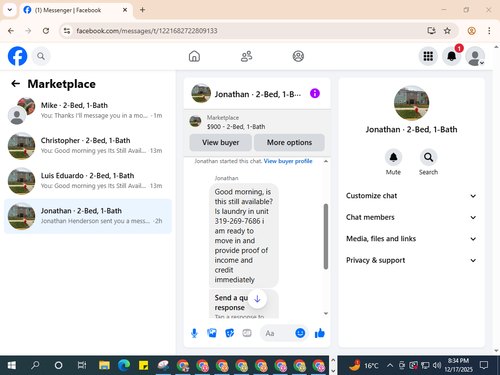500x375 pixels.
Task: Mute the Jonathan conversation
Action: 393,157
